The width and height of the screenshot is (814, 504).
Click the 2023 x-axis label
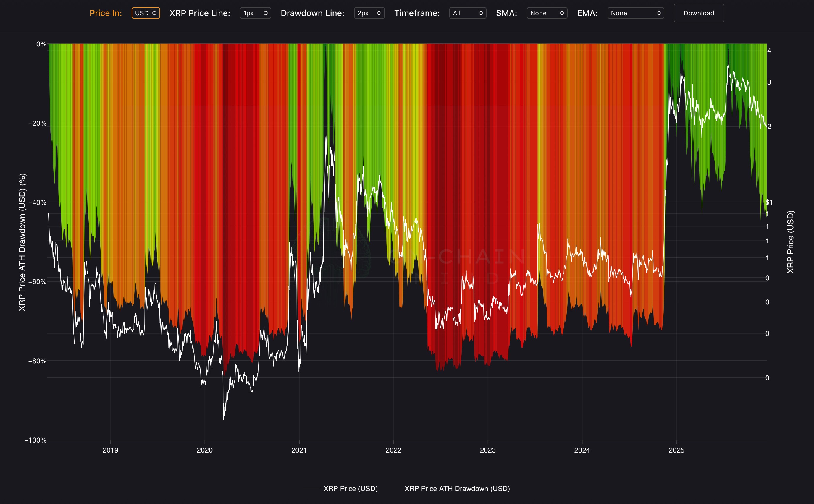[487, 450]
